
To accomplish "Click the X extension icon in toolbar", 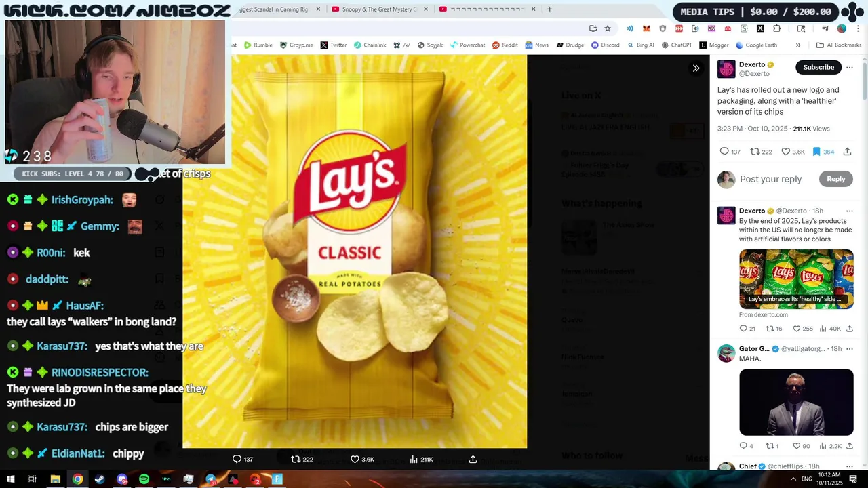I will pyautogui.click(x=760, y=28).
